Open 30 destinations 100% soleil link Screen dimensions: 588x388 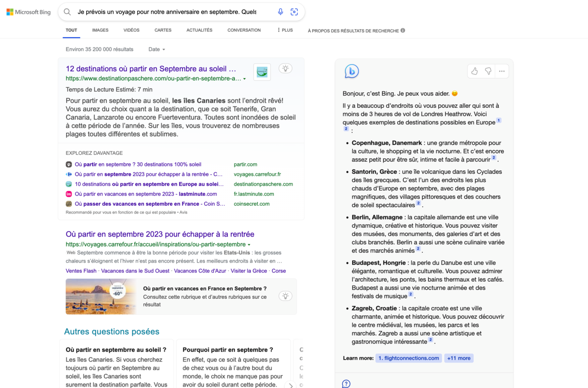click(138, 165)
